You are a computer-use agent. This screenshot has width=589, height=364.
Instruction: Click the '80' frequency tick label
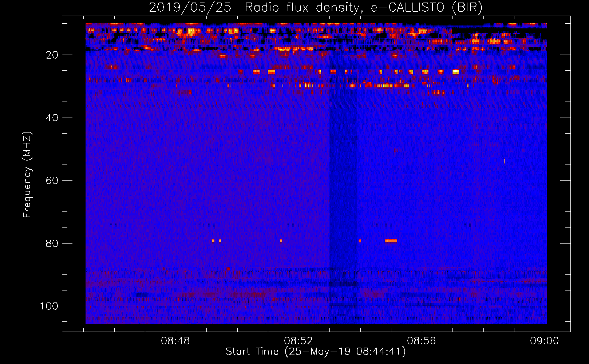[52, 244]
